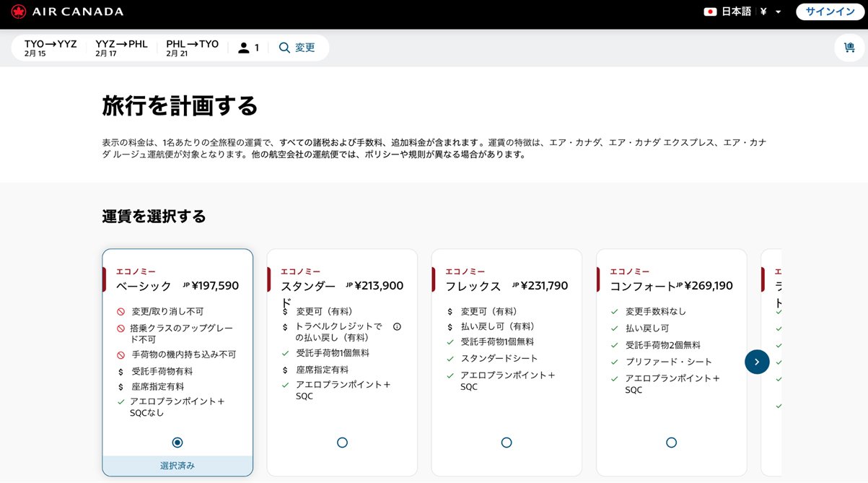This screenshot has width=868, height=483.
Task: Open the shopping cart icon
Action: coord(849,48)
